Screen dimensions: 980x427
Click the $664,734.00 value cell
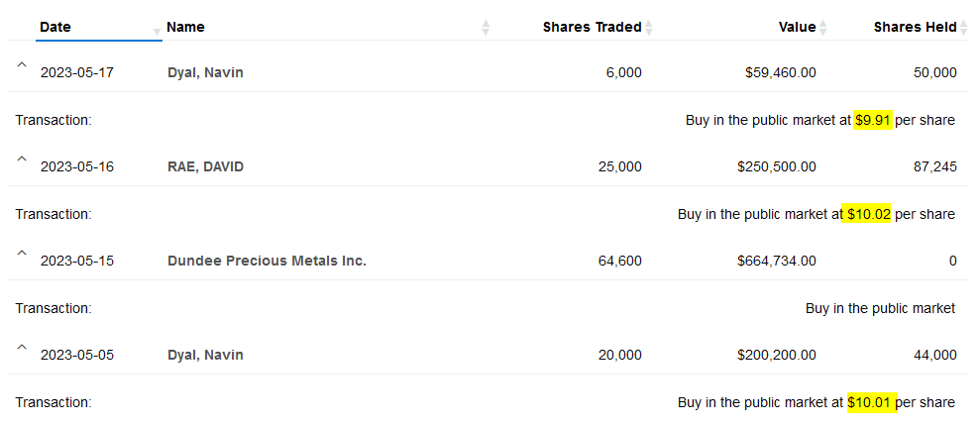point(776,261)
